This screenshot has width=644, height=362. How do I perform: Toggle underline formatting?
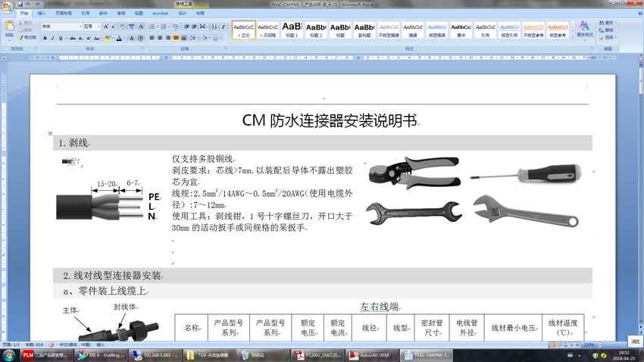tap(61, 38)
